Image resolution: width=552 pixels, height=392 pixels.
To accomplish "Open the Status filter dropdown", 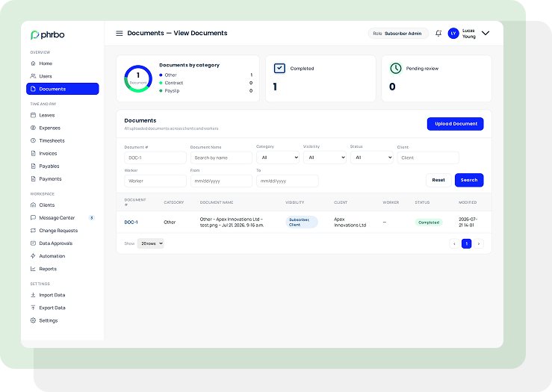I will (x=372, y=158).
